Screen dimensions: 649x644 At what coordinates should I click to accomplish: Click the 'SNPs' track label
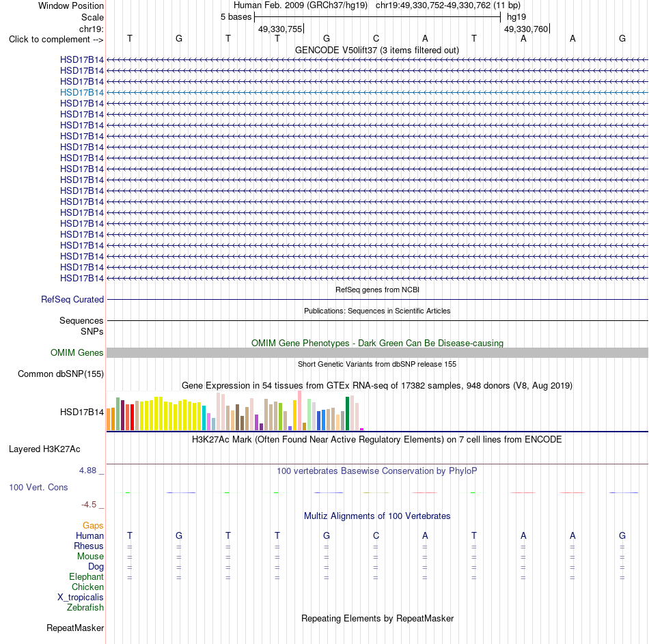click(x=92, y=331)
